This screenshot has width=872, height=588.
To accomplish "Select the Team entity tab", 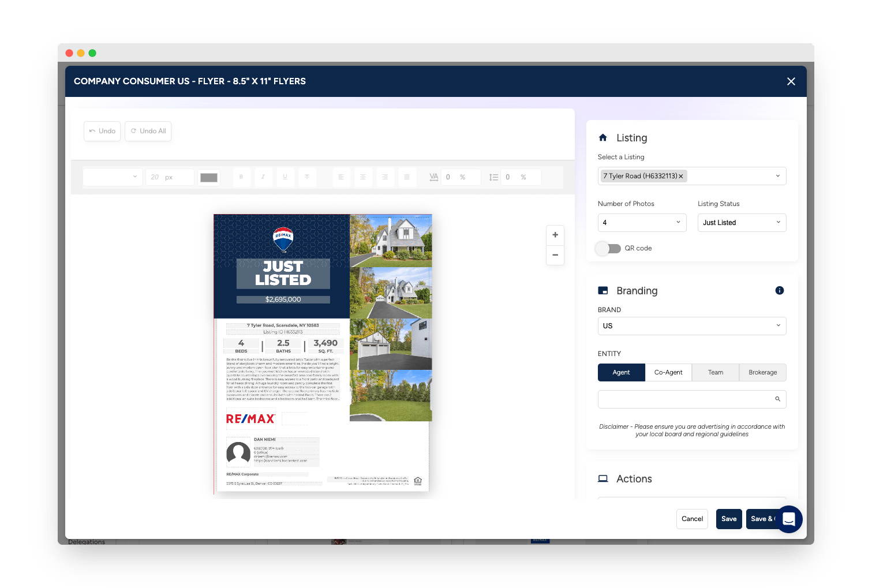I will (716, 373).
